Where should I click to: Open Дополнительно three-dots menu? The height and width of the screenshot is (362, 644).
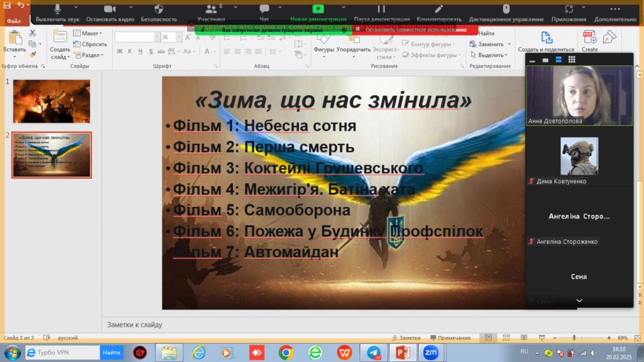(615, 13)
